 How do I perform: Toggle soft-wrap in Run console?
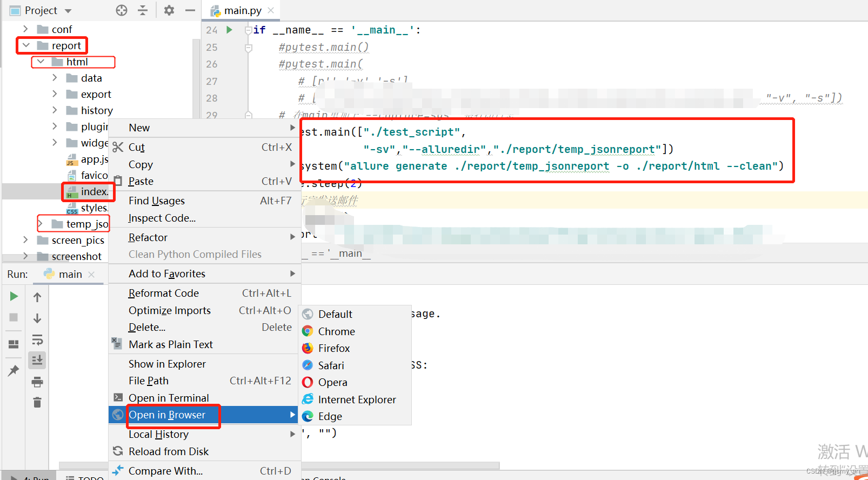tap(37, 340)
